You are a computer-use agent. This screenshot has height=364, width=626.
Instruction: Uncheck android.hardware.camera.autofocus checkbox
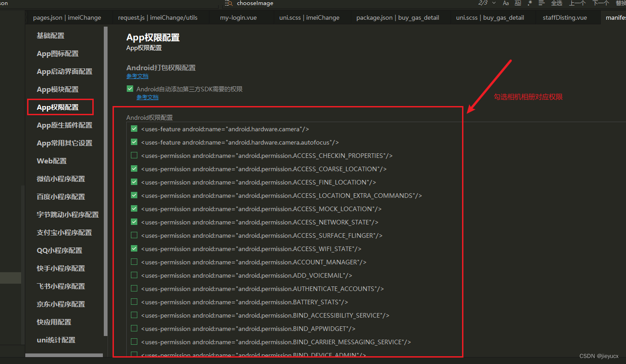click(134, 142)
